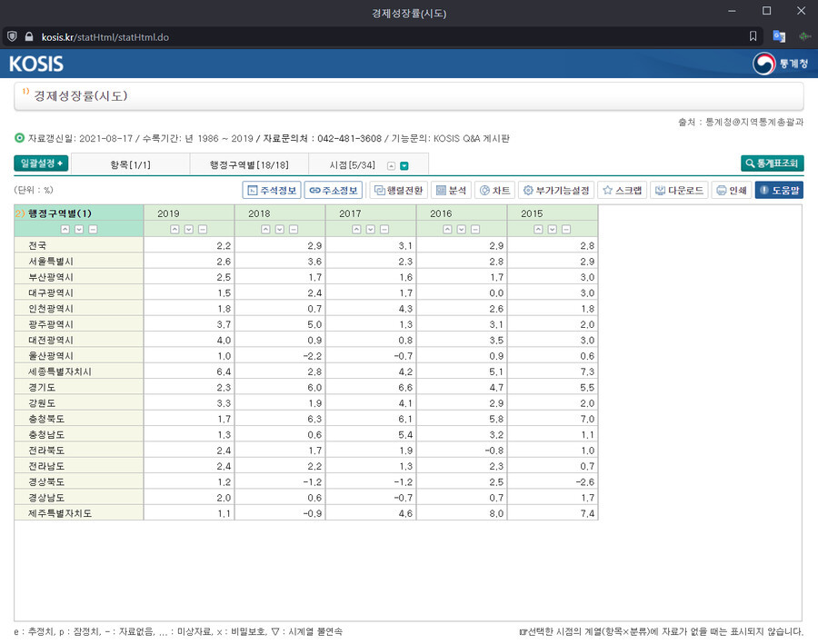
Task: Expand 일괄설정 batch settings panel
Action: pyautogui.click(x=41, y=163)
